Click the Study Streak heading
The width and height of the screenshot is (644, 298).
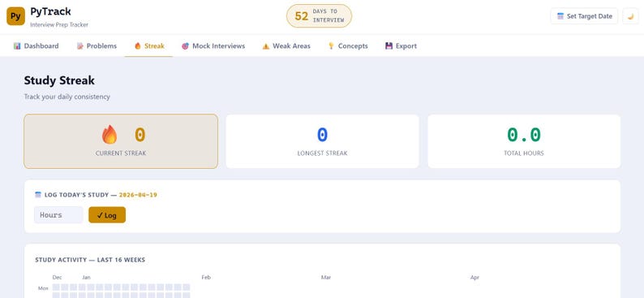(x=59, y=80)
